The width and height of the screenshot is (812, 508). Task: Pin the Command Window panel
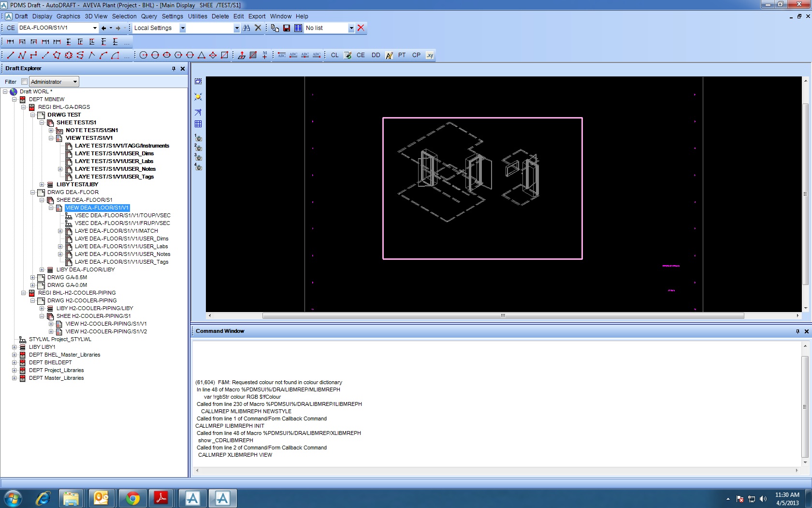(x=797, y=331)
